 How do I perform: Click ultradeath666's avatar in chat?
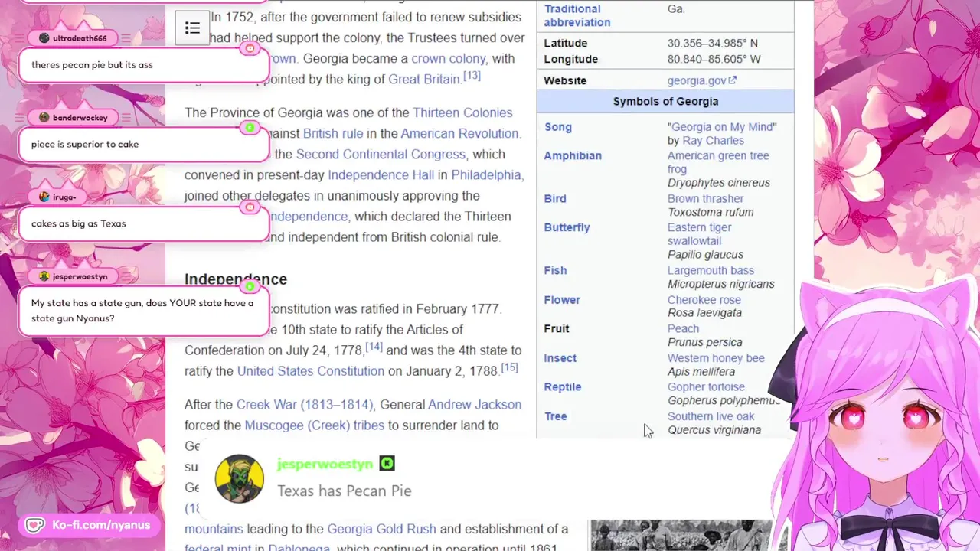click(x=44, y=38)
